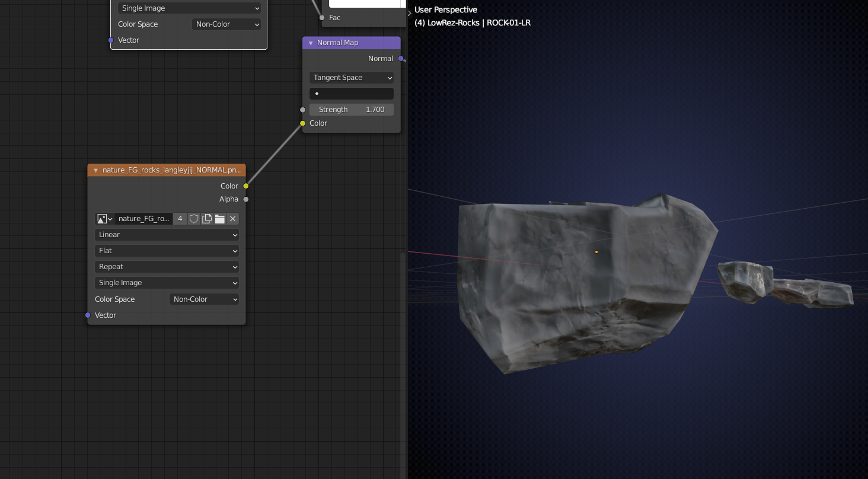
Task: Open the Repeat extension dropdown
Action: coord(167,267)
